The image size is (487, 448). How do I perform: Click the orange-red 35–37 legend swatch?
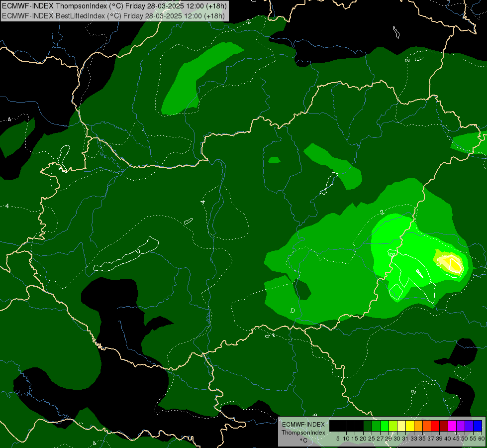point(427,426)
